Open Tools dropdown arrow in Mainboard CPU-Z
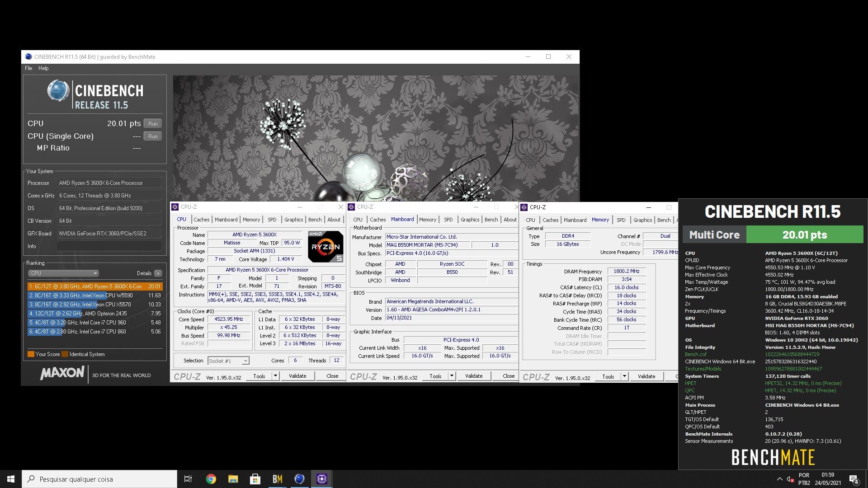 [x=452, y=376]
